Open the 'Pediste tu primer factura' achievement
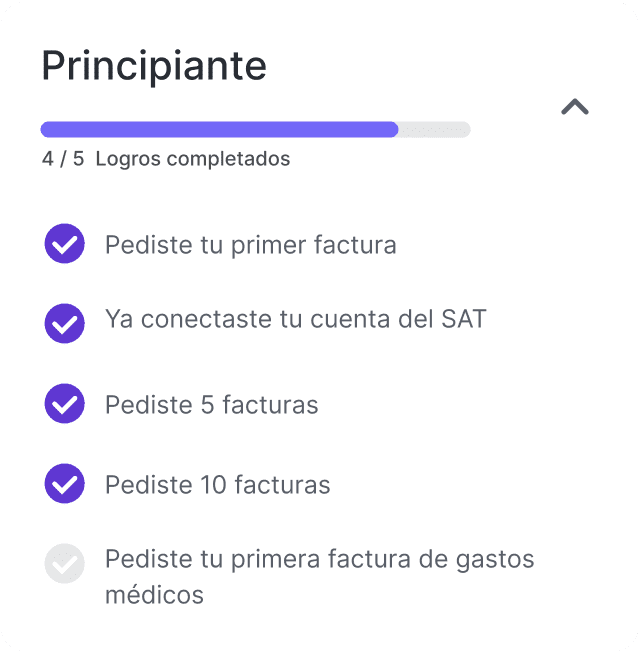639x651 pixels. pos(251,245)
